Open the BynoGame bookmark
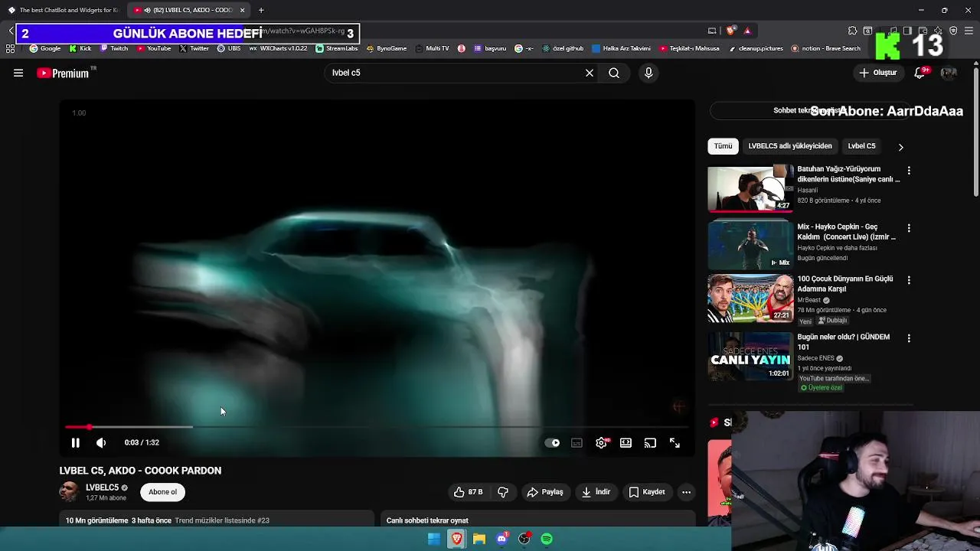This screenshot has height=551, width=980. tap(387, 48)
